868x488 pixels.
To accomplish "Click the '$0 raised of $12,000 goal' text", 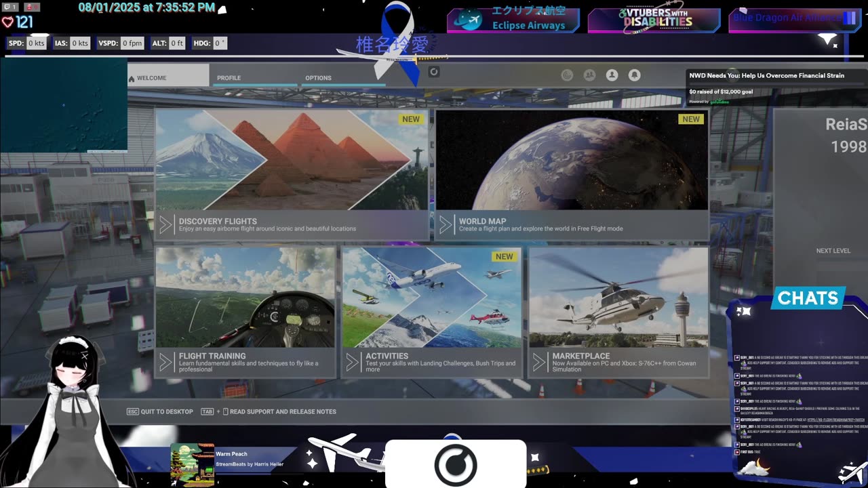I will pyautogui.click(x=721, y=91).
